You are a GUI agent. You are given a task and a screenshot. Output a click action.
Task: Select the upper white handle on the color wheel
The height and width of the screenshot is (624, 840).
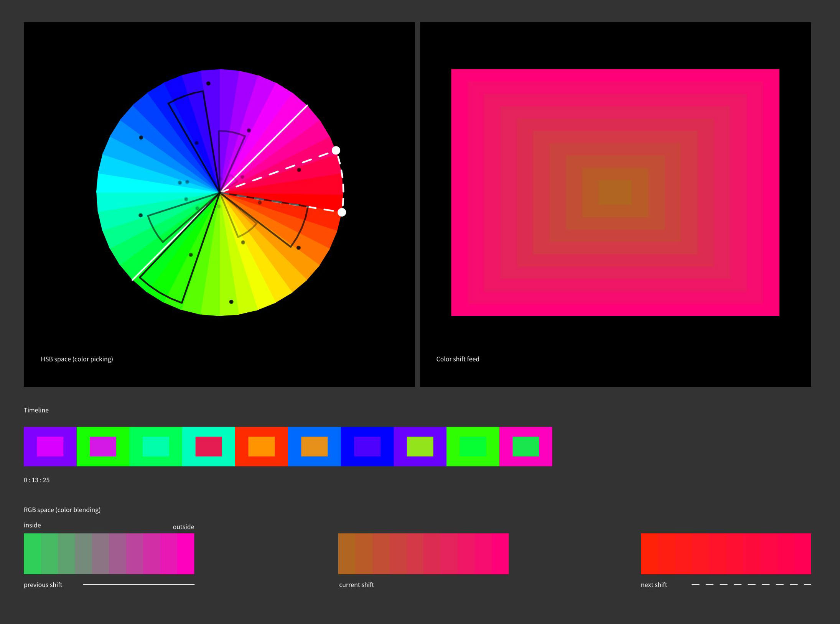pyautogui.click(x=337, y=150)
